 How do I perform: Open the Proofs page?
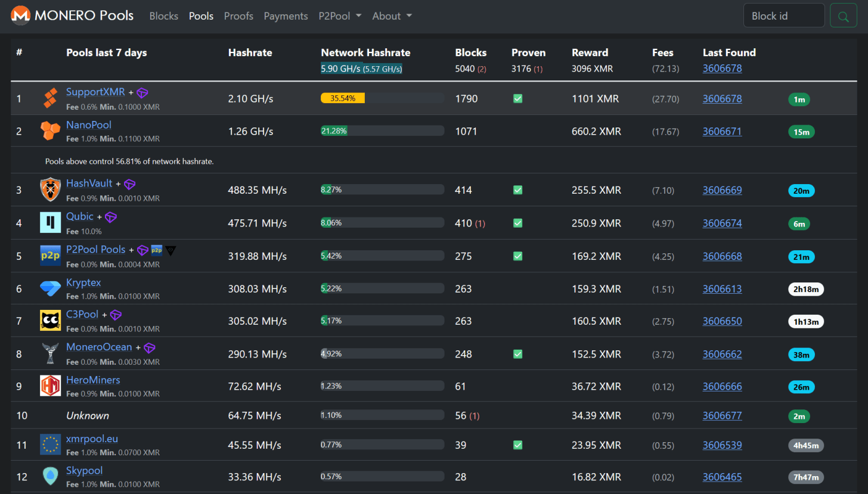(x=238, y=16)
